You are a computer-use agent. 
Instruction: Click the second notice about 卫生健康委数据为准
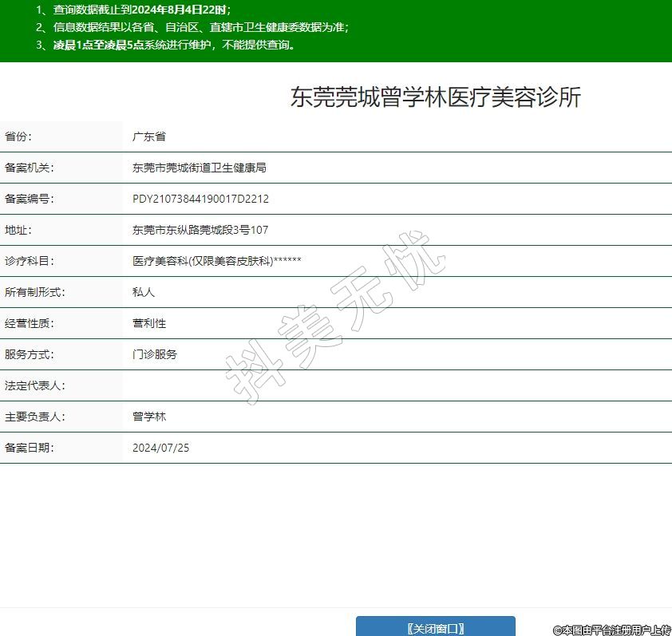click(192, 27)
